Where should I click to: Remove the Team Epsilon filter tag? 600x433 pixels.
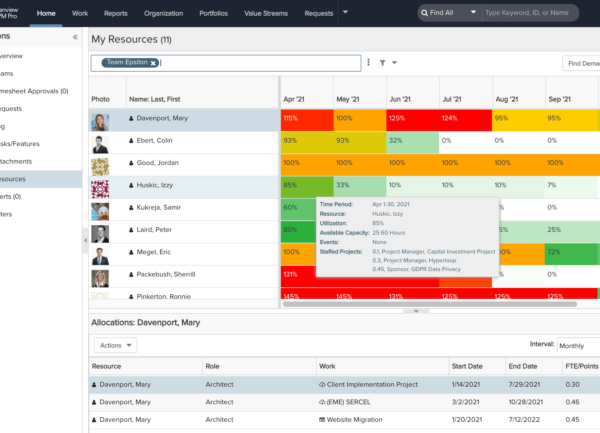coord(153,63)
